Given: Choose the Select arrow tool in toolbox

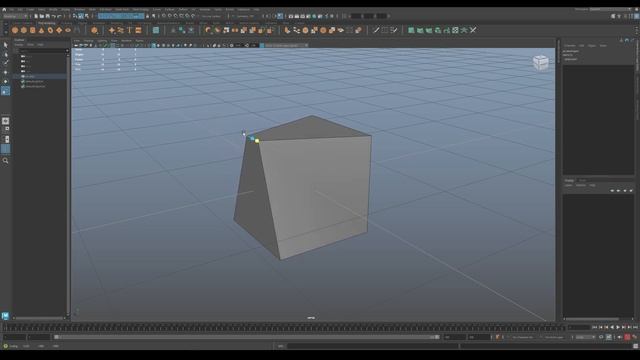Looking at the screenshot, I should [x=5, y=45].
